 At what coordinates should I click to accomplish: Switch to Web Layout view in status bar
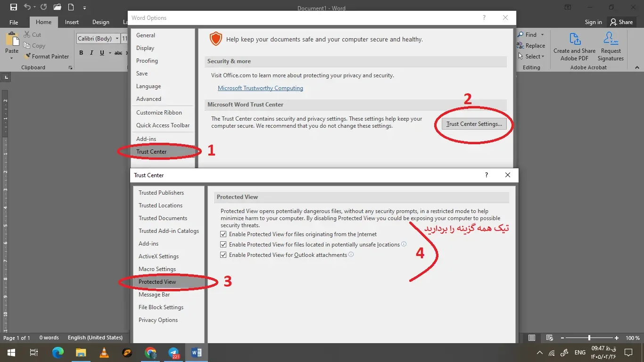pos(549,338)
